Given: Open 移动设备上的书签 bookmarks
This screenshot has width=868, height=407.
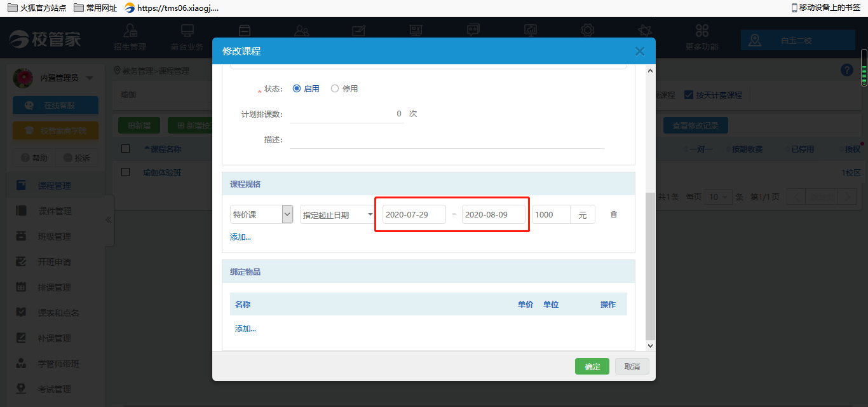Looking at the screenshot, I should (825, 8).
